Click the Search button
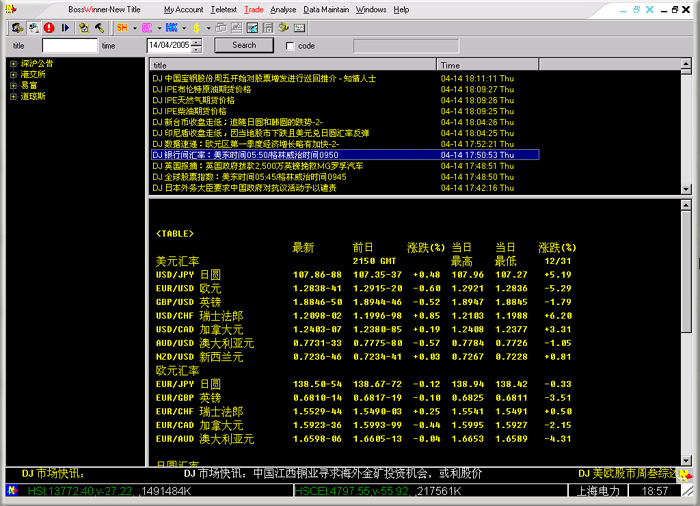 [244, 45]
